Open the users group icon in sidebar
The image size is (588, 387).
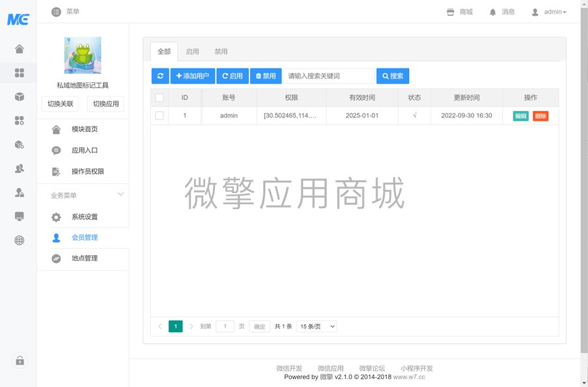point(18,168)
